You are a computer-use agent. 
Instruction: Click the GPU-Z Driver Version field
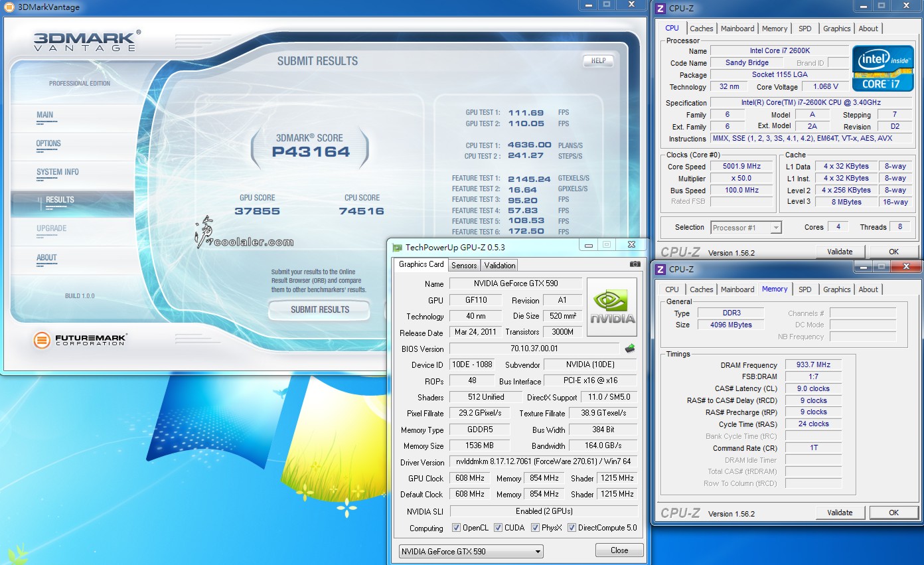(x=544, y=461)
